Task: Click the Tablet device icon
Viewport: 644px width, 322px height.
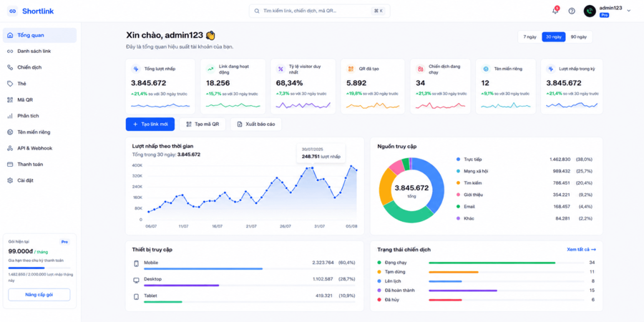Action: (x=137, y=296)
